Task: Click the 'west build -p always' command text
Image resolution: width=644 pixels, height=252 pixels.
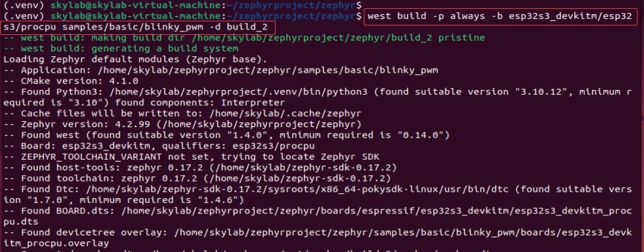Action: pos(499,17)
